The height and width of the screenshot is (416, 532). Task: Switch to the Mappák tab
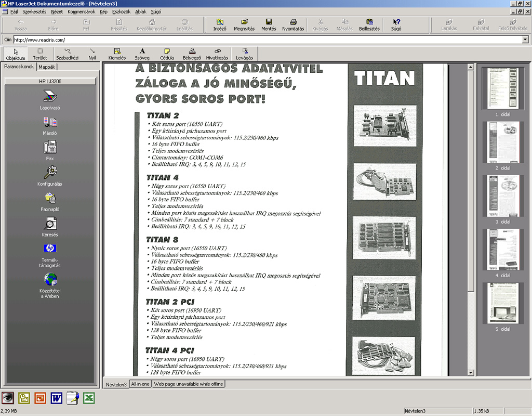[47, 67]
